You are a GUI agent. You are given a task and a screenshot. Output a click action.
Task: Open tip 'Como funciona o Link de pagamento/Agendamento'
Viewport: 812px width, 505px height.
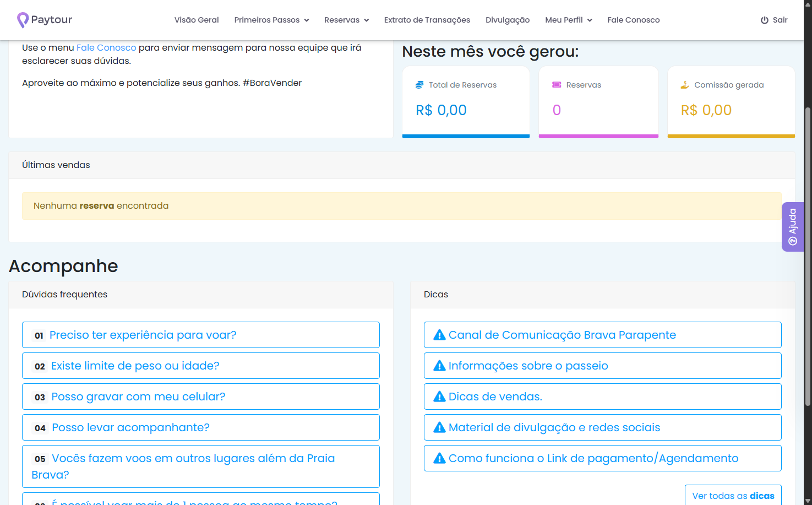(603, 458)
